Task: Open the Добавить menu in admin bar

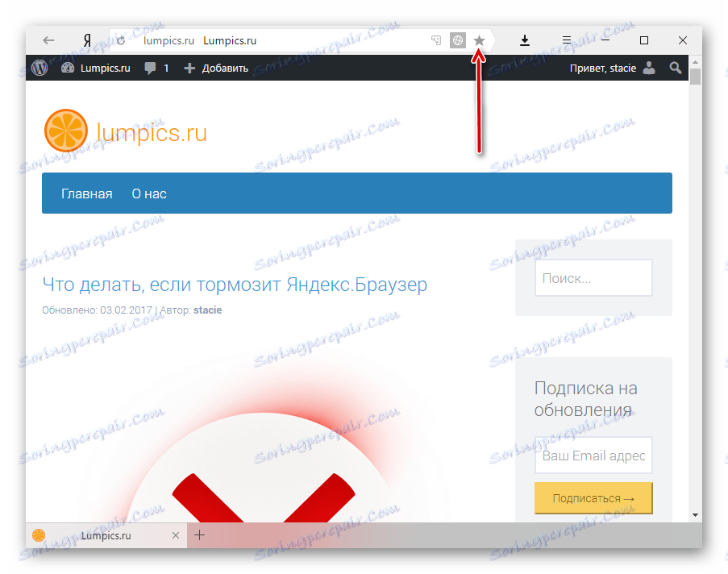Action: pos(216,69)
